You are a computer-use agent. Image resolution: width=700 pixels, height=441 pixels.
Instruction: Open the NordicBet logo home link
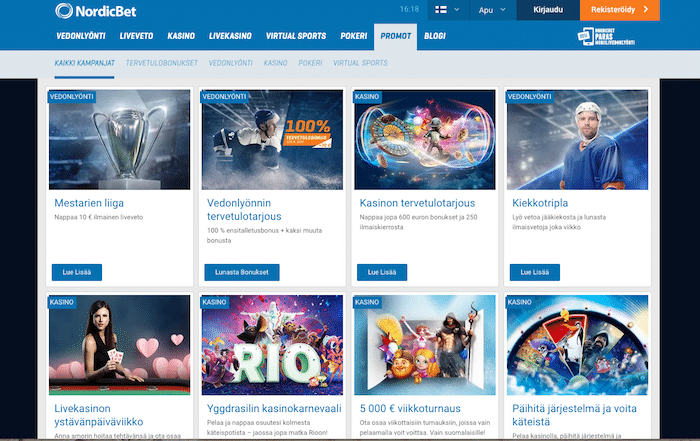coord(96,11)
